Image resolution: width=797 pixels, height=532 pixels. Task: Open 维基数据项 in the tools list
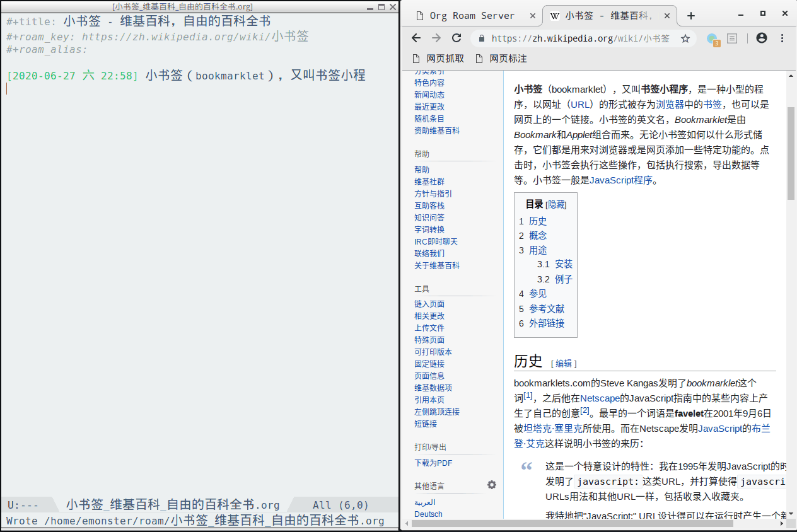[x=433, y=388]
